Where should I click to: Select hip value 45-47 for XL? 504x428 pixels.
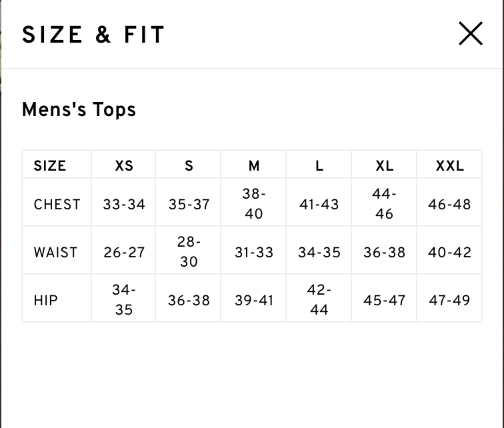tap(385, 301)
